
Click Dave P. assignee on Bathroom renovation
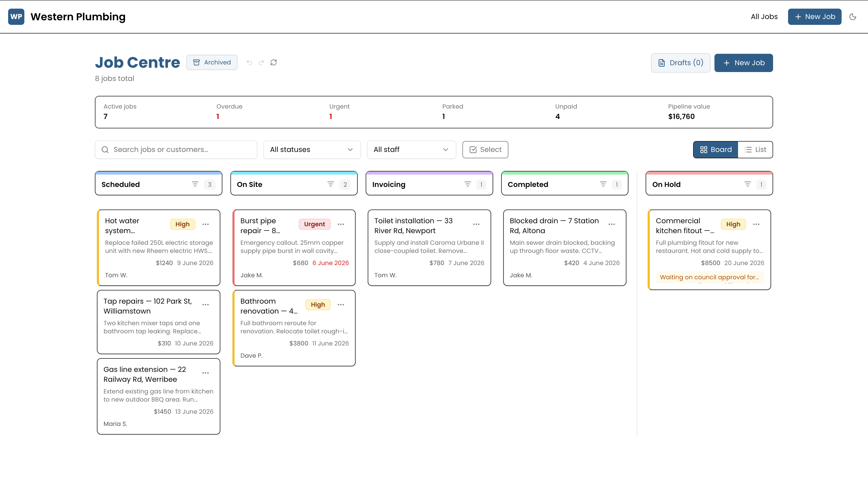[x=251, y=356]
